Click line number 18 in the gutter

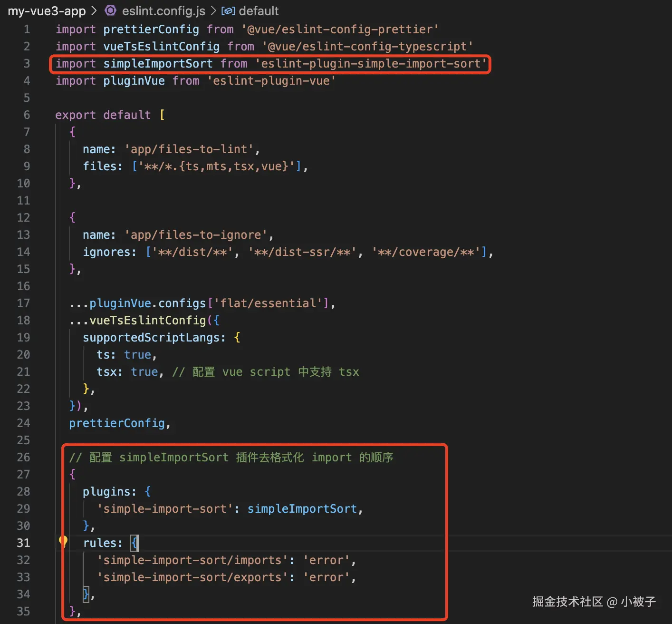tap(23, 321)
